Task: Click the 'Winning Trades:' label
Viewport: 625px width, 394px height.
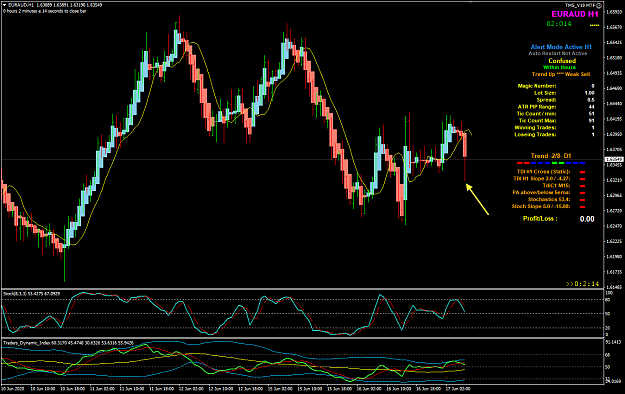Action: pos(535,128)
